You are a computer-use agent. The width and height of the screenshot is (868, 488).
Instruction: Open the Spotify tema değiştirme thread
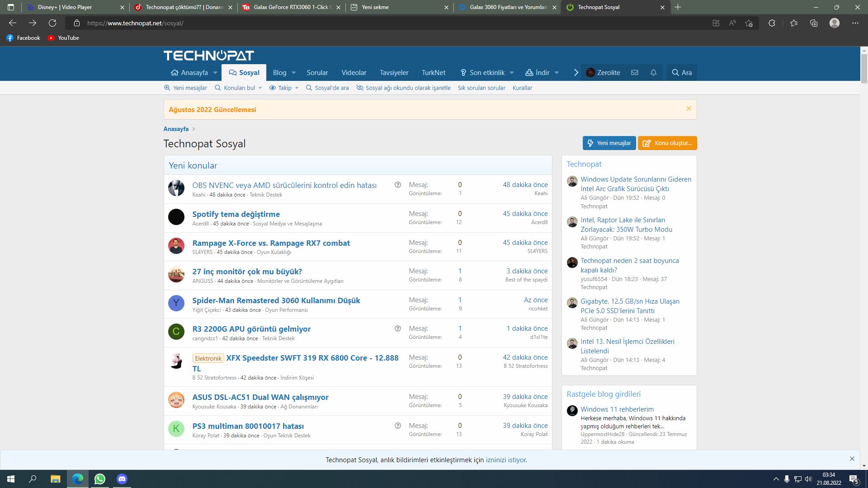tap(236, 214)
